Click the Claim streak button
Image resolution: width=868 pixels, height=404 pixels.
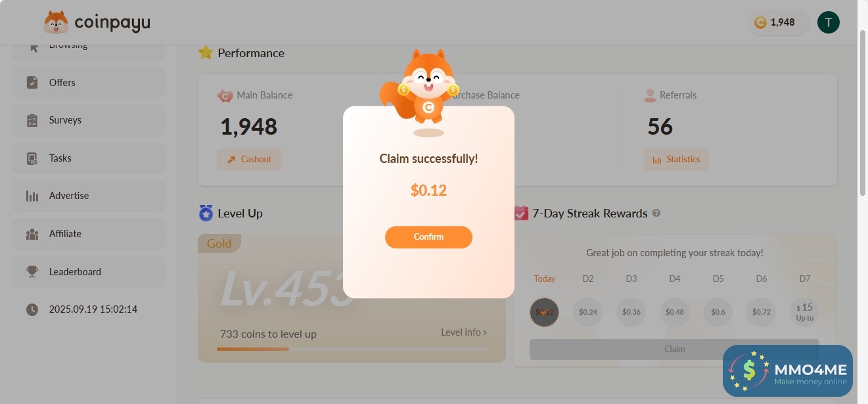pos(674,349)
